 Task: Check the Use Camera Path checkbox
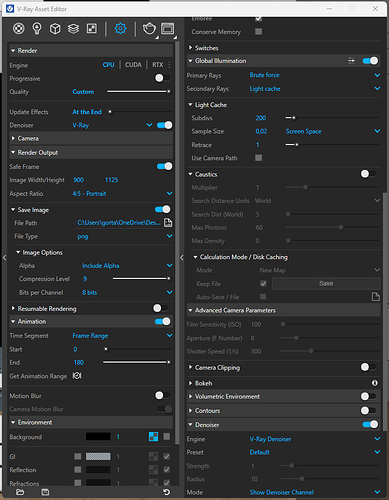(x=258, y=158)
